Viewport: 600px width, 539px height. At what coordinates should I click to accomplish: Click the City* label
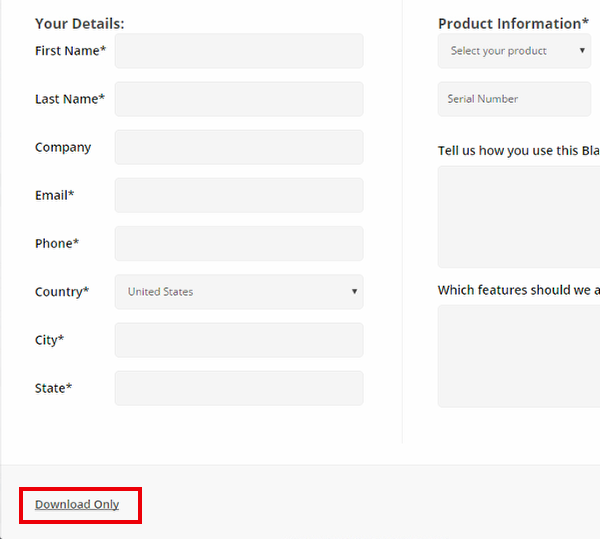tap(49, 340)
